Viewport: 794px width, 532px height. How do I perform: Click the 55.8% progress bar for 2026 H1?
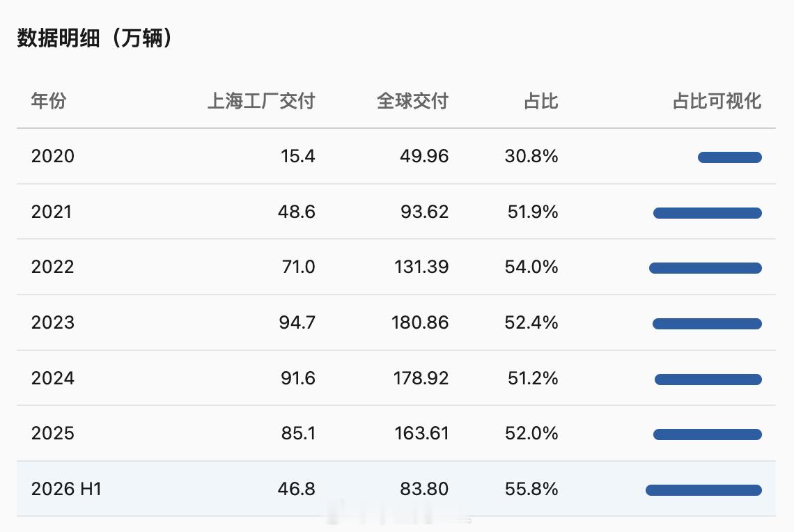tap(704, 490)
